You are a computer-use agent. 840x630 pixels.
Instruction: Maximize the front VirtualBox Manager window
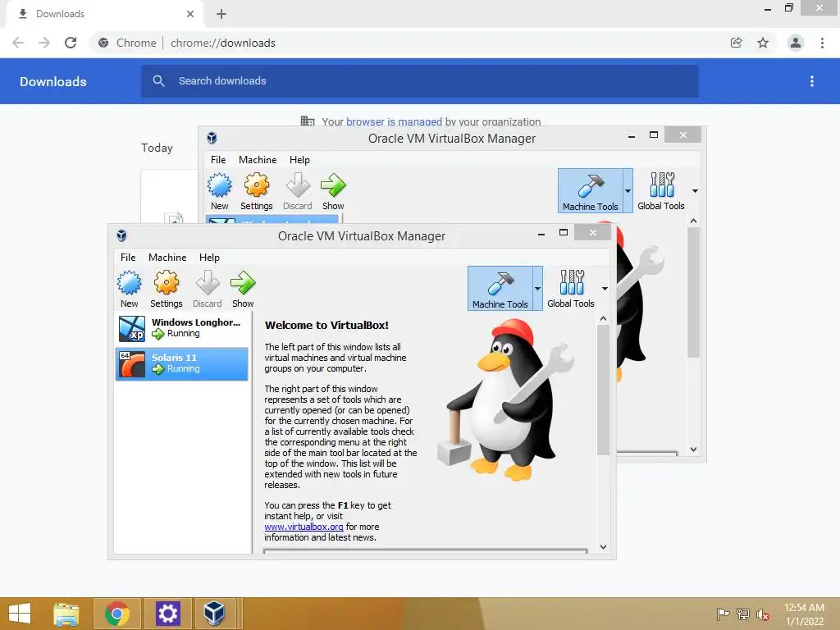coord(563,232)
